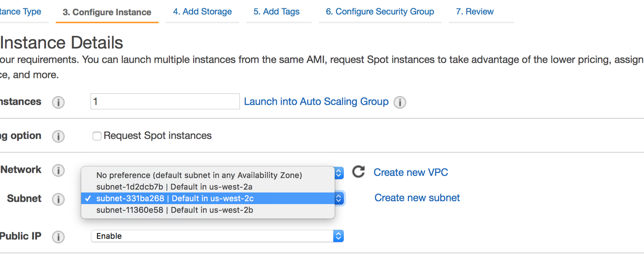Open the Network dropdown arrow
Image resolution: width=644 pixels, height=254 pixels.
[x=339, y=173]
